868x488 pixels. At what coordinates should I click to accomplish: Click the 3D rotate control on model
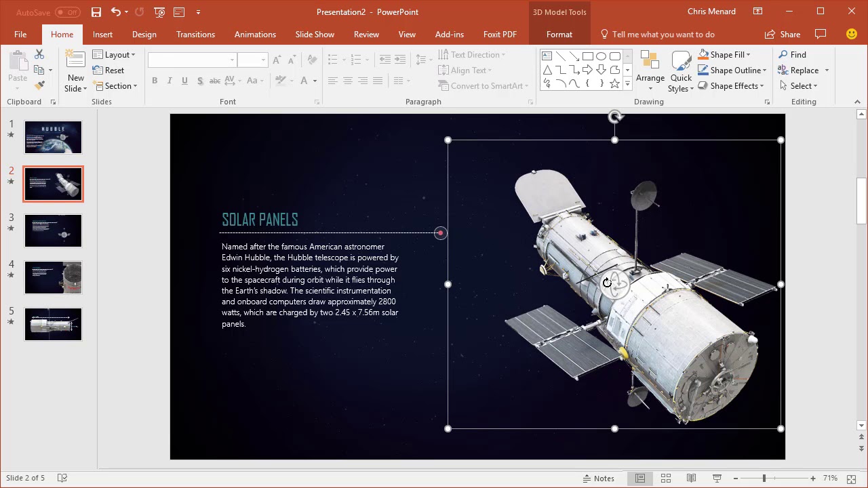point(614,285)
